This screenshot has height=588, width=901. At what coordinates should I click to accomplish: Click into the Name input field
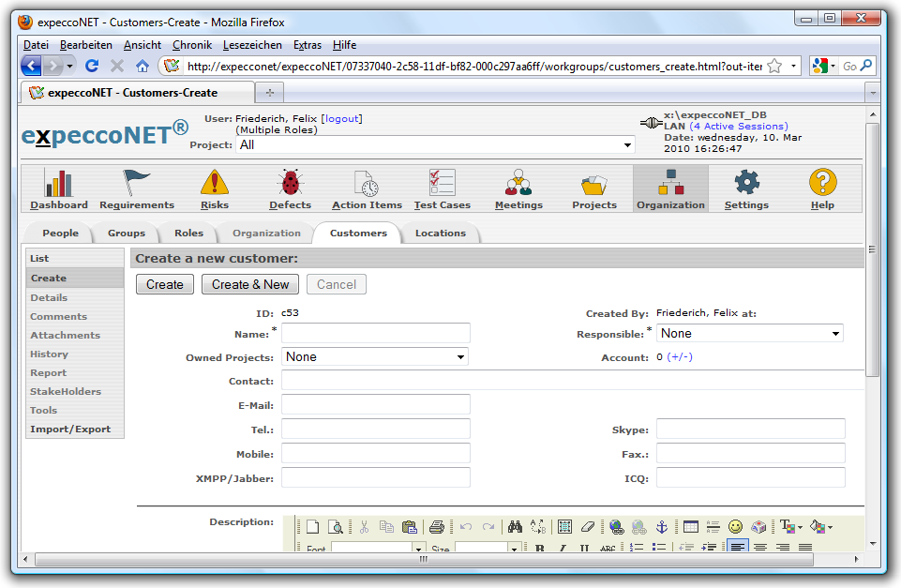coord(375,333)
